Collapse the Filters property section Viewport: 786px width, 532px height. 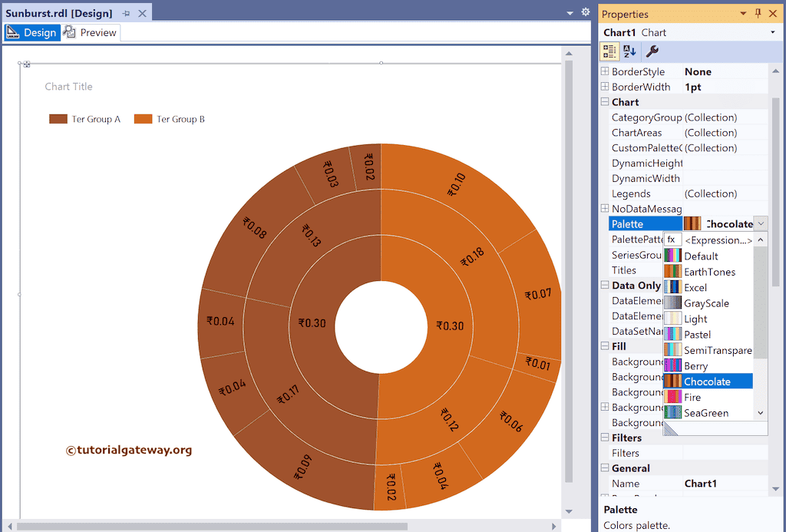605,438
